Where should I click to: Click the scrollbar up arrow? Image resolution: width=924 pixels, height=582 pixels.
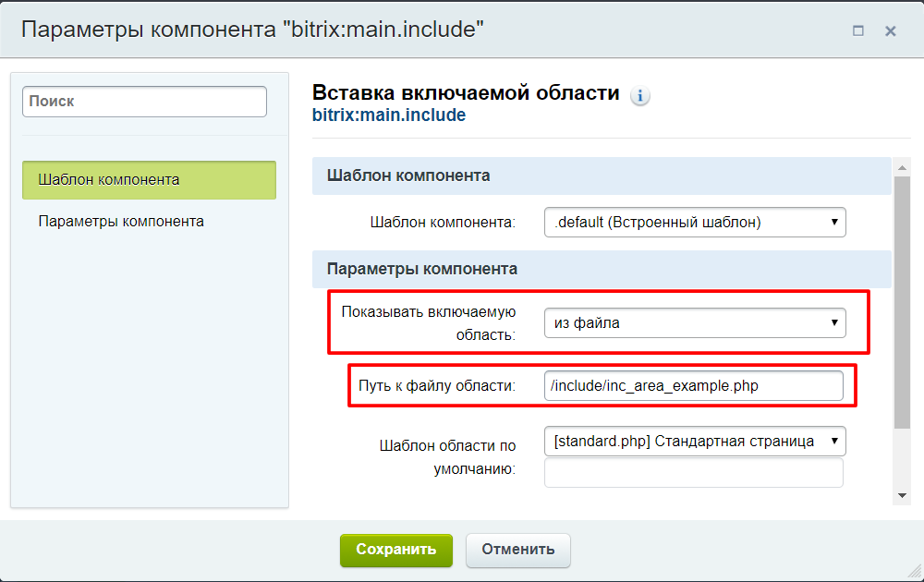902,168
